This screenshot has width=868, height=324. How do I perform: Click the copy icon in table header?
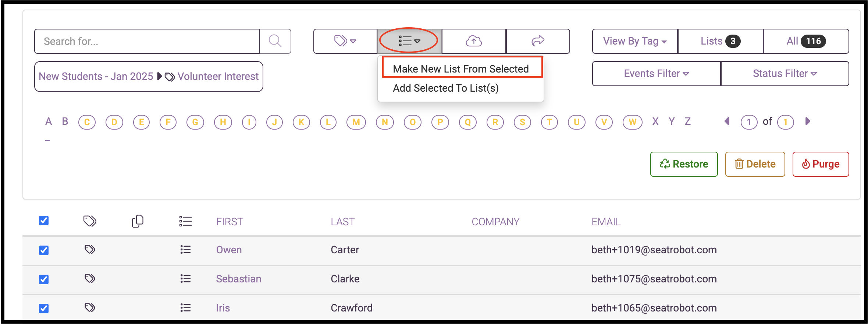coord(138,221)
